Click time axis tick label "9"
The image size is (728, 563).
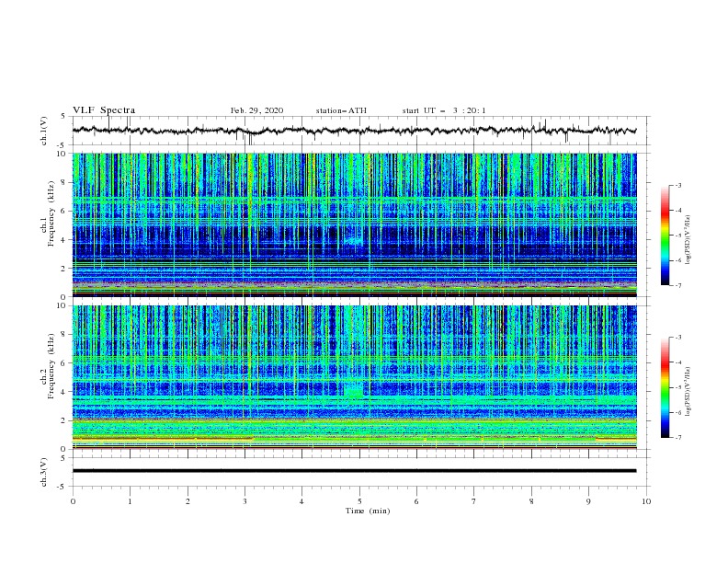(x=588, y=501)
